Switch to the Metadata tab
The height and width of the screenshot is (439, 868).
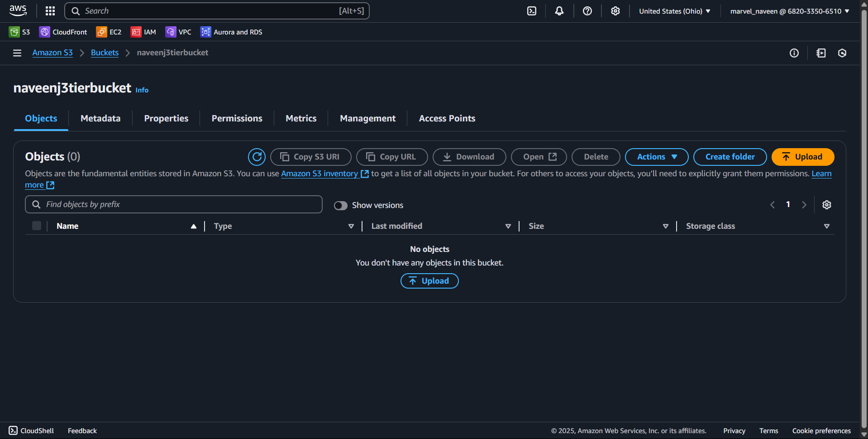(x=100, y=119)
